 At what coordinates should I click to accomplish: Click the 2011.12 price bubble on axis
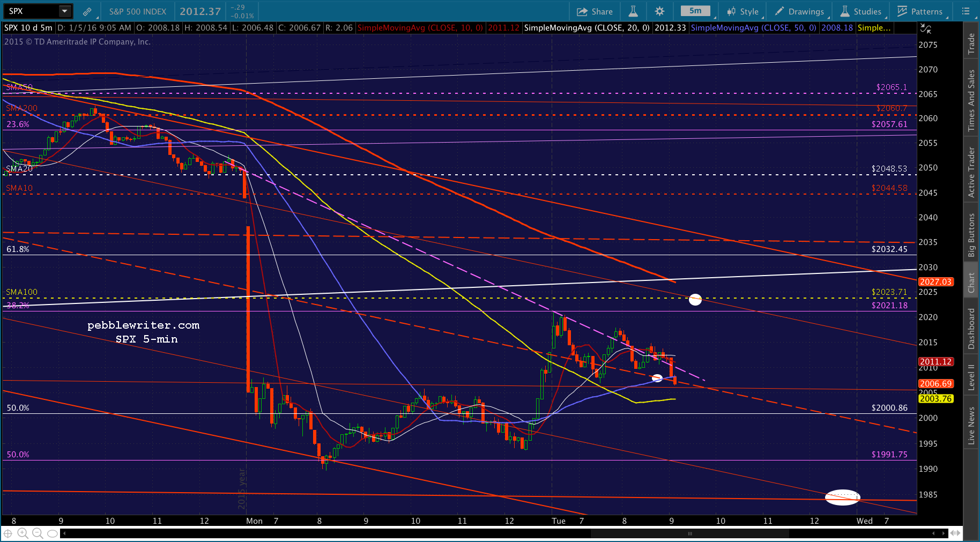(936, 362)
